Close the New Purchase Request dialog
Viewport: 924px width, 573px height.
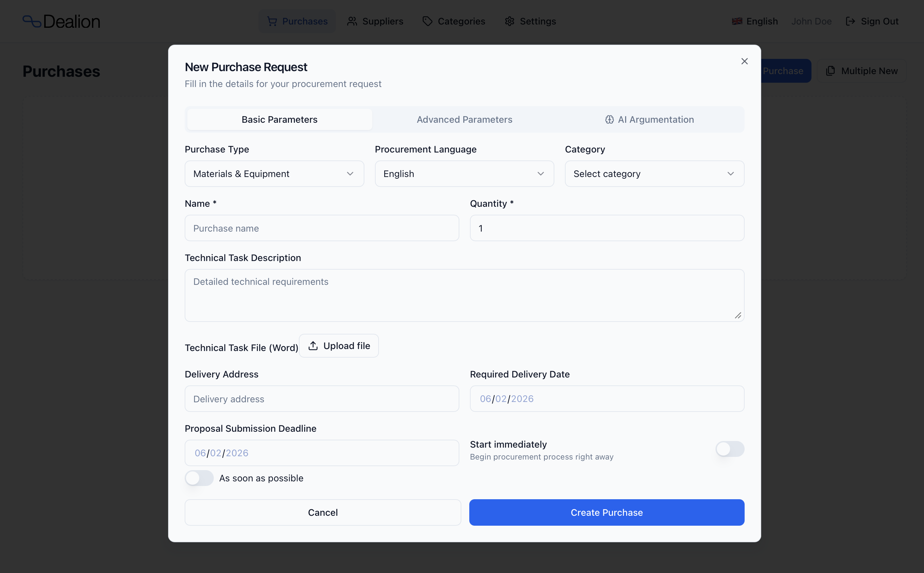pyautogui.click(x=744, y=61)
